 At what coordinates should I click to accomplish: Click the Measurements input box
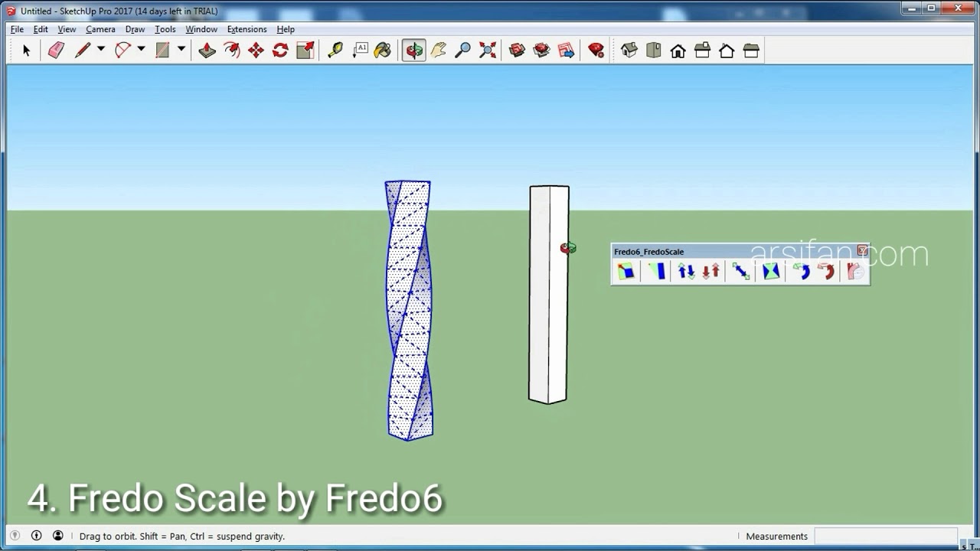click(x=886, y=536)
